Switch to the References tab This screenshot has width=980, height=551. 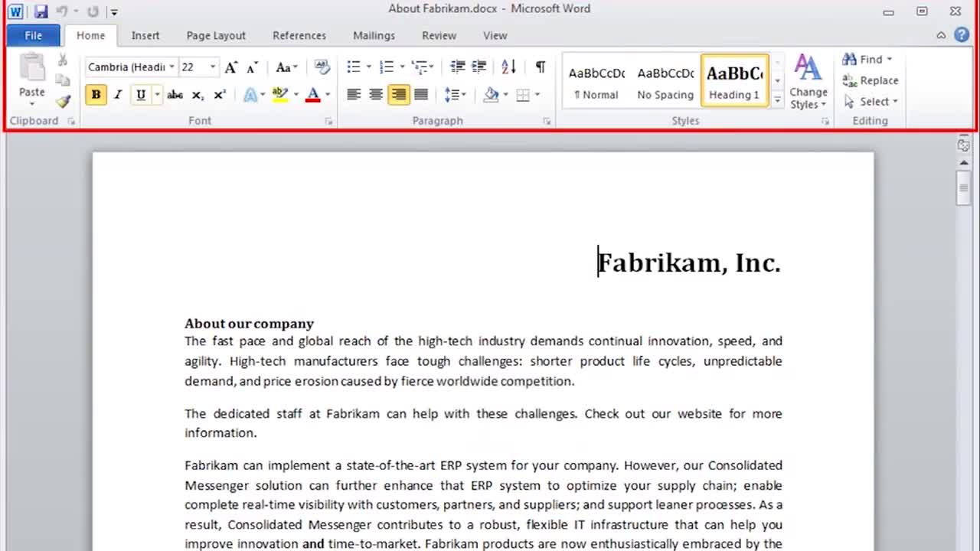click(x=299, y=35)
